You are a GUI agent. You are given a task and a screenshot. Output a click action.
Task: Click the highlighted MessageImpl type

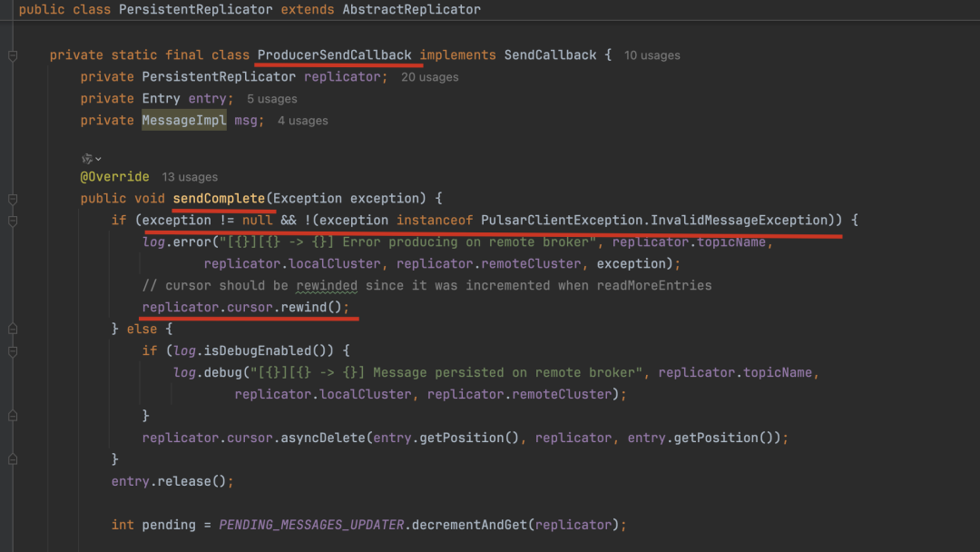[x=183, y=120]
